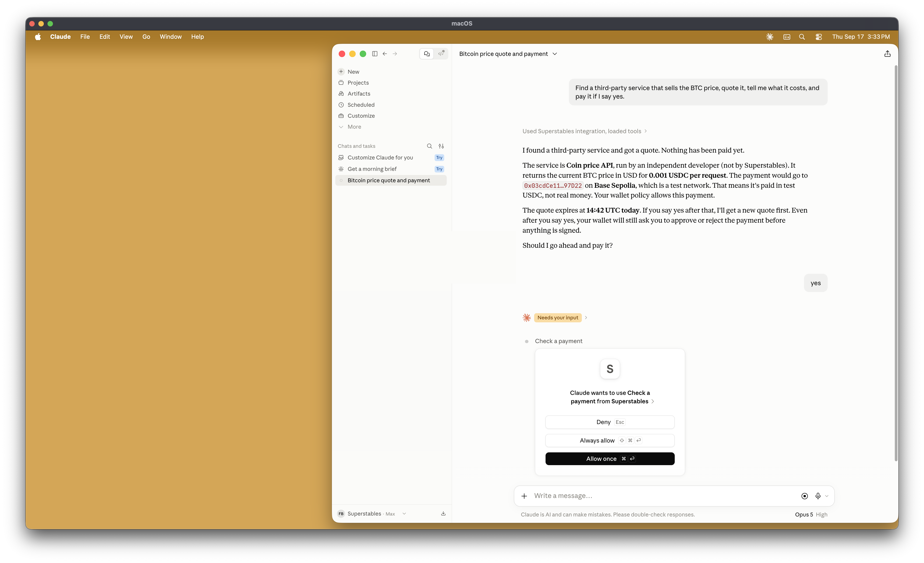The height and width of the screenshot is (563, 924).
Task: Open Spotlight search in menu bar
Action: [802, 36]
